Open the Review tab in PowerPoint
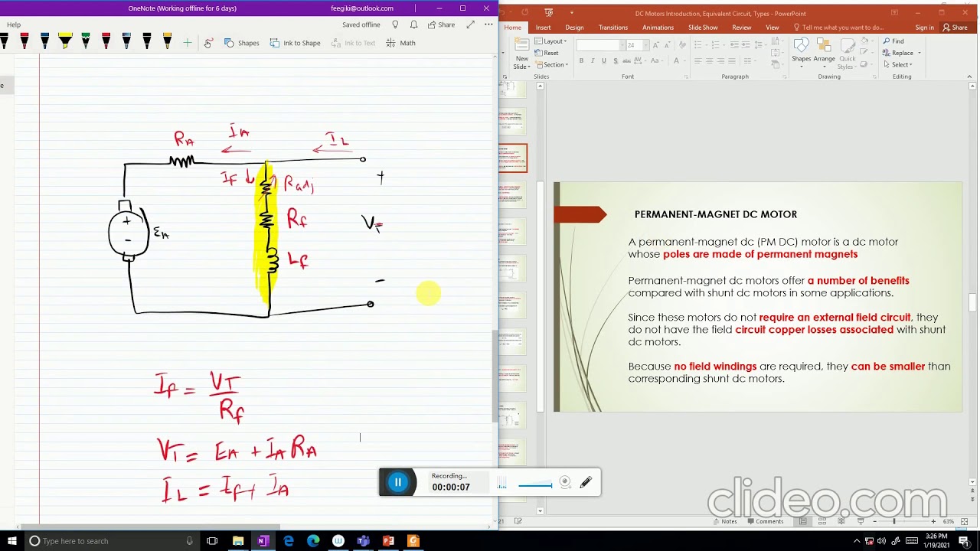980x551 pixels. tap(741, 28)
